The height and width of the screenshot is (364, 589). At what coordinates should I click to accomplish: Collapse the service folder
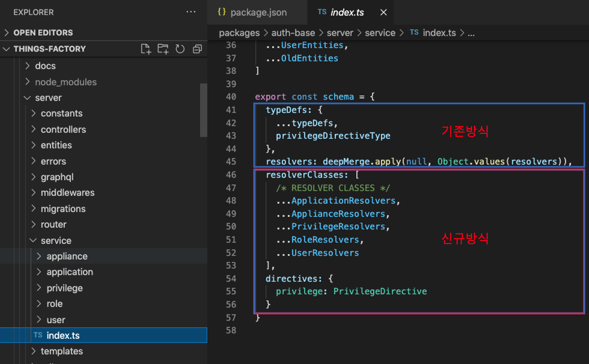pos(104,241)
